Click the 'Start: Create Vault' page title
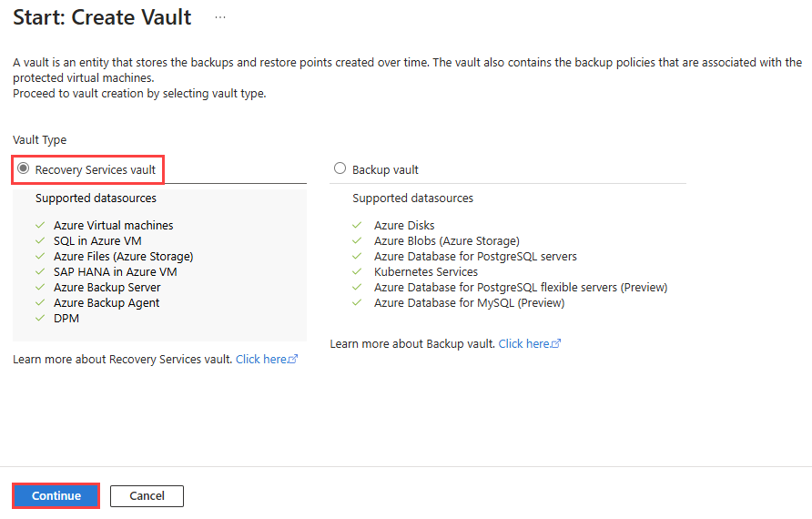The image size is (812, 519). tap(102, 17)
